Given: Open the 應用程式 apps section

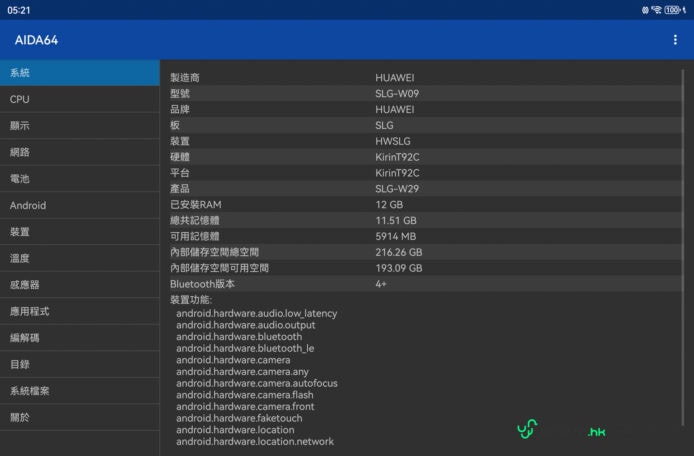Looking at the screenshot, I should (x=80, y=311).
